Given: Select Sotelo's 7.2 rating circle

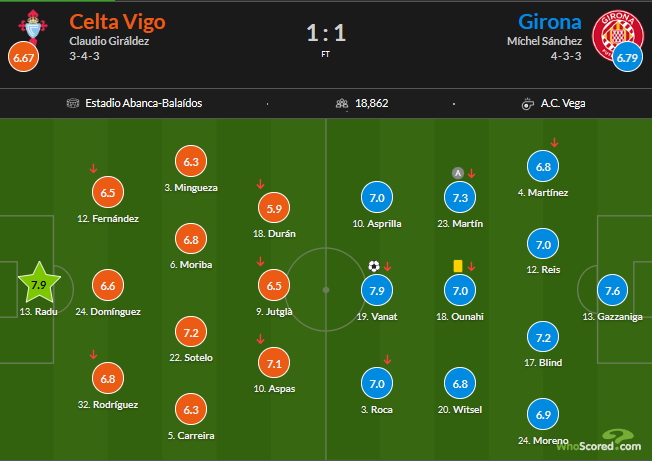Looking at the screenshot, I should 191,332.
